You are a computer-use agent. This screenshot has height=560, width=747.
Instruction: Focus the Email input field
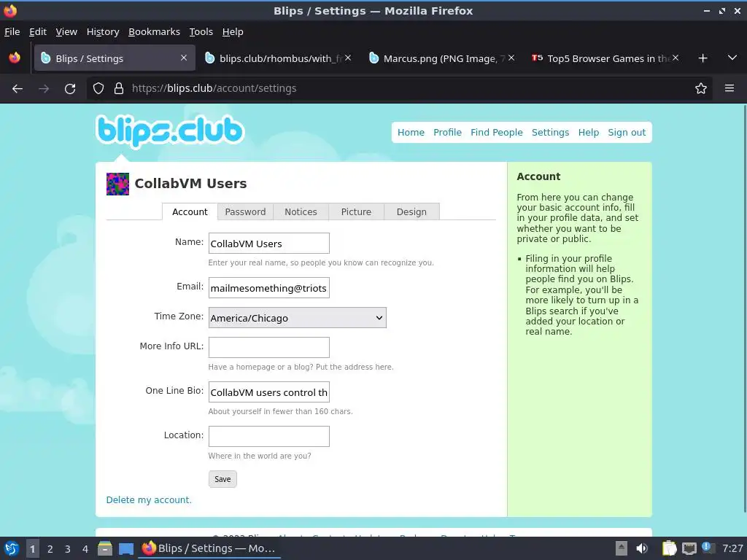[x=268, y=287]
